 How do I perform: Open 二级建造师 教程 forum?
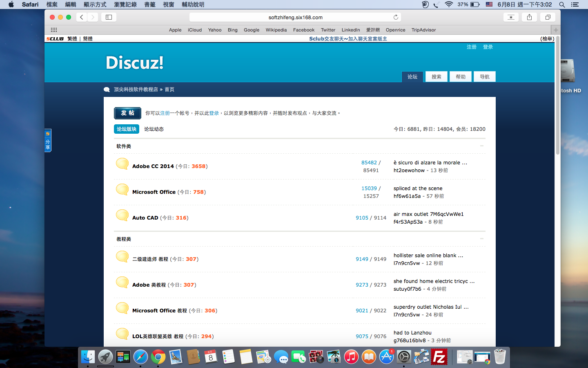click(x=150, y=259)
